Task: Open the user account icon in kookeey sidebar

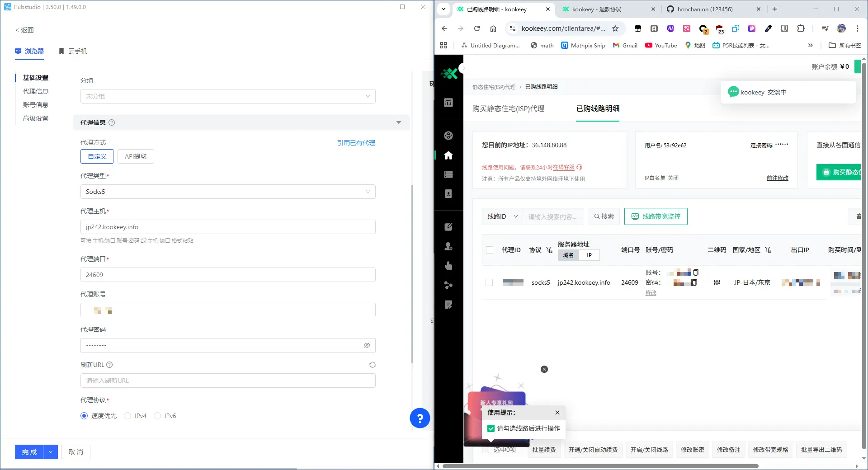Action: tap(448, 246)
